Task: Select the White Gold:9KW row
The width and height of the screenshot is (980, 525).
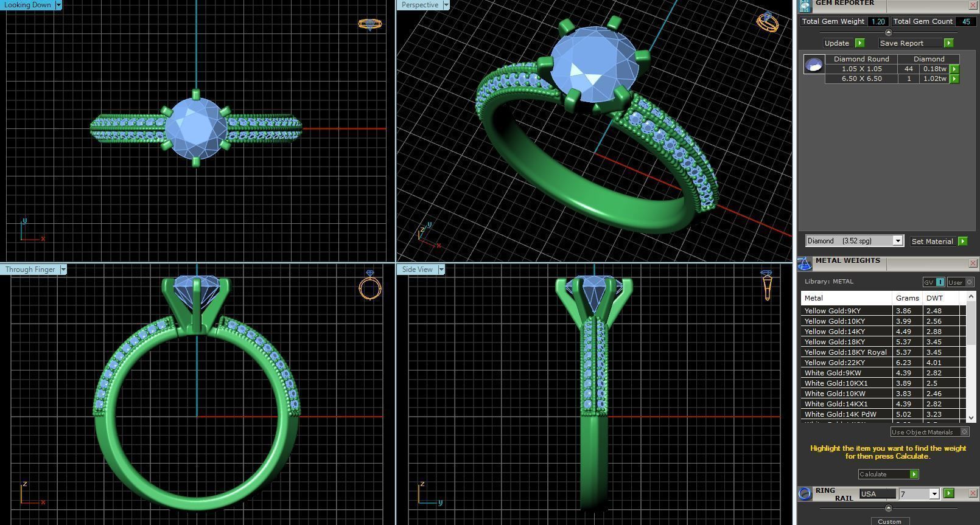Action: coord(883,373)
